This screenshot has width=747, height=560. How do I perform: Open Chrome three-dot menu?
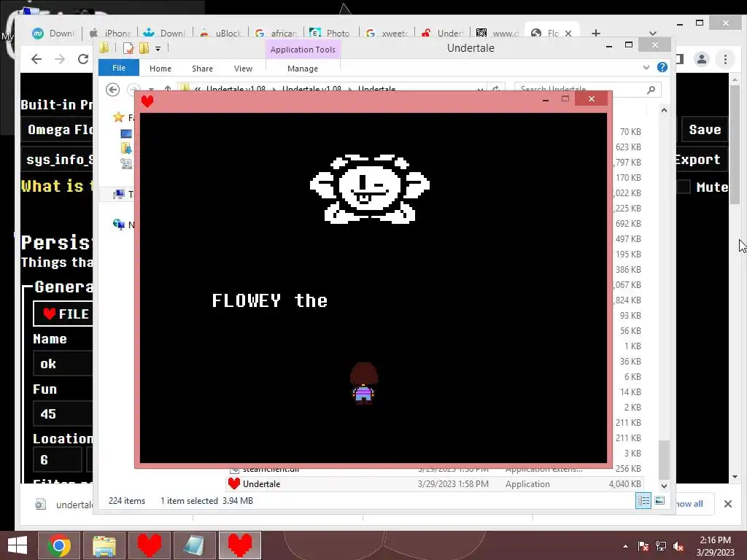(x=725, y=59)
